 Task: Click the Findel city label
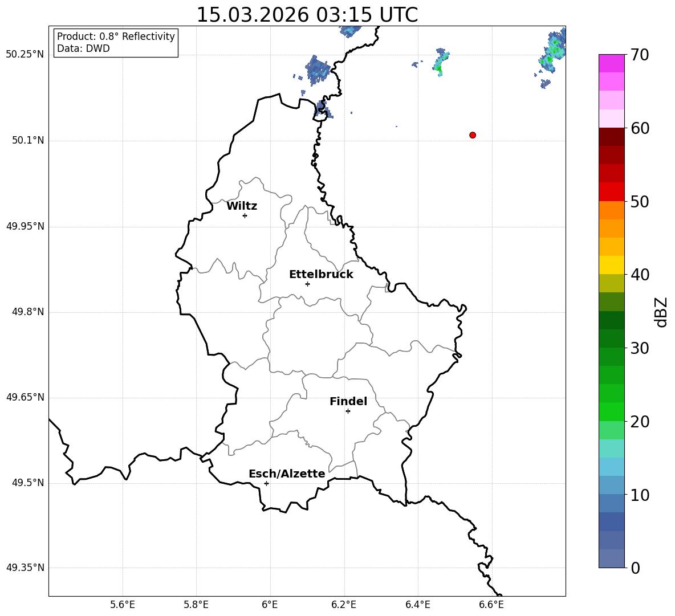348,401
